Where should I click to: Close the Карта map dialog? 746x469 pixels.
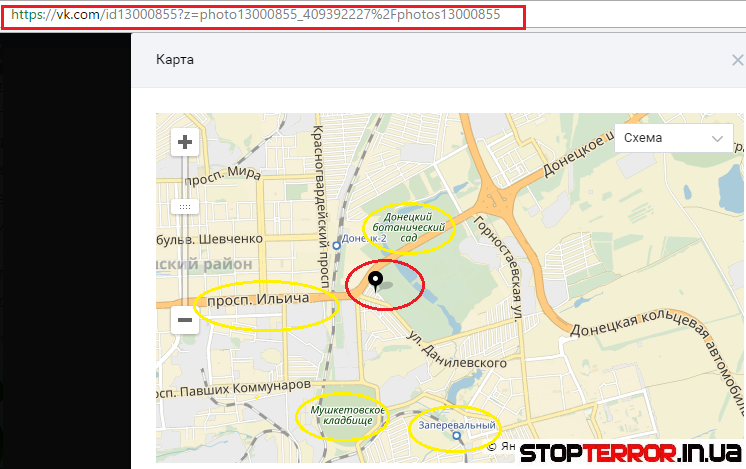737,60
